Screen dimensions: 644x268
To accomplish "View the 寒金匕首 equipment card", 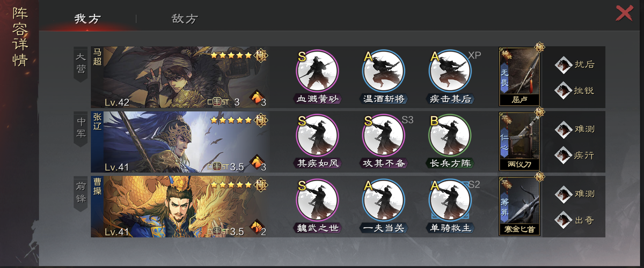I will coord(519,206).
